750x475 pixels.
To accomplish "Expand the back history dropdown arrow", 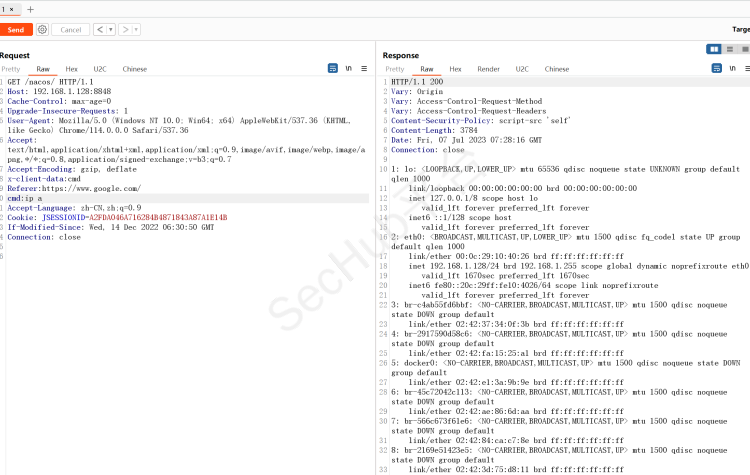I will 111,30.
